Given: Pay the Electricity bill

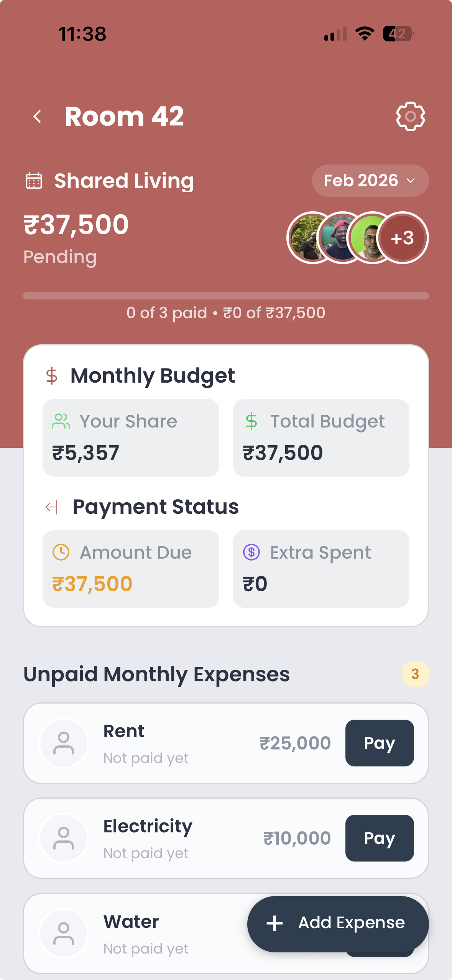Looking at the screenshot, I should tap(379, 838).
